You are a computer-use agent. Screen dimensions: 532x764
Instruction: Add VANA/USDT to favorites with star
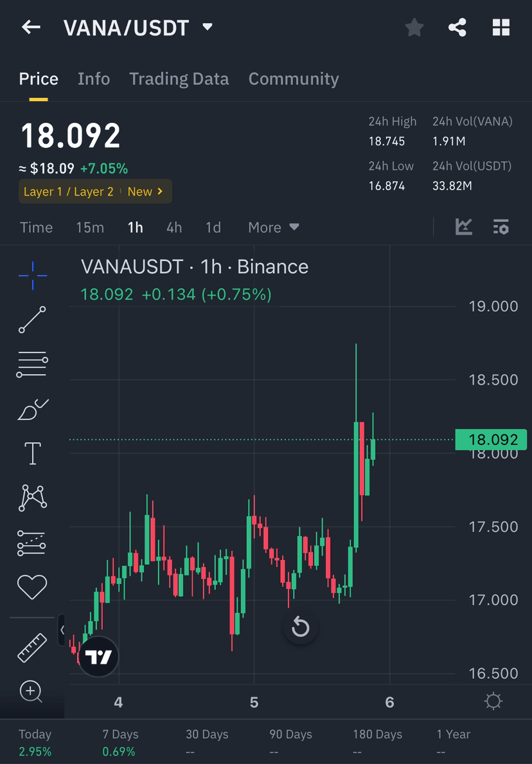point(414,27)
